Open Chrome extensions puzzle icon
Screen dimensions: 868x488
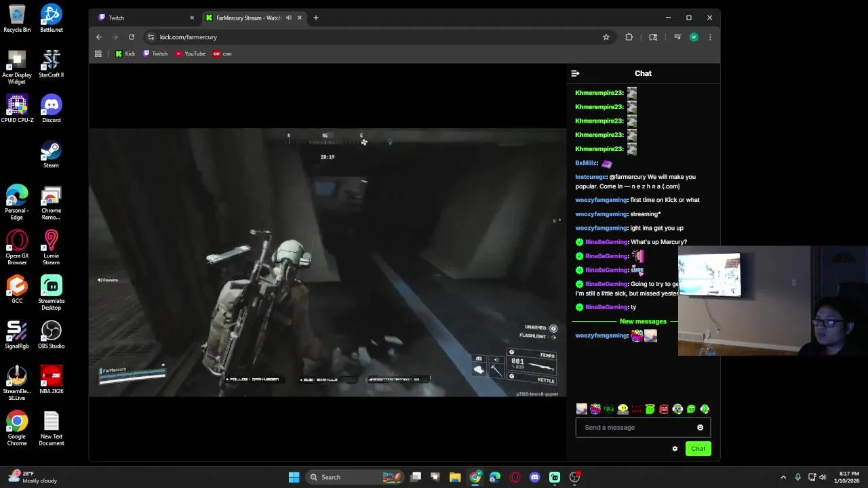click(629, 37)
